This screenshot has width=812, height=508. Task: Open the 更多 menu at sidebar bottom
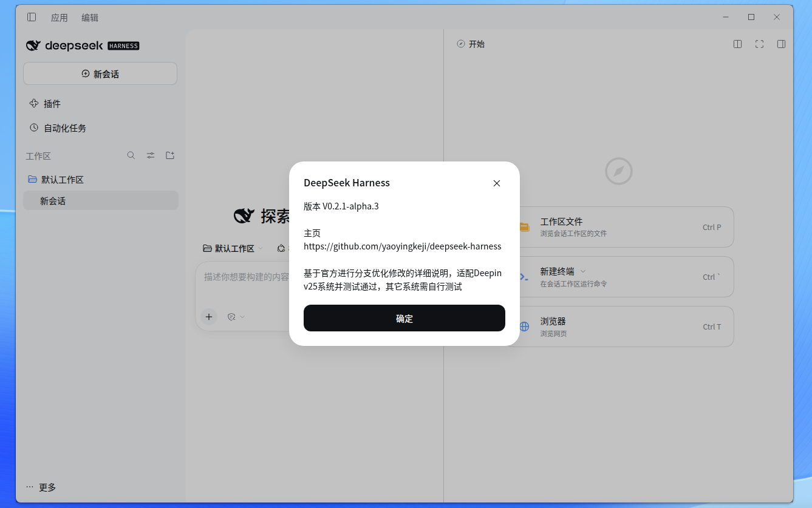41,487
